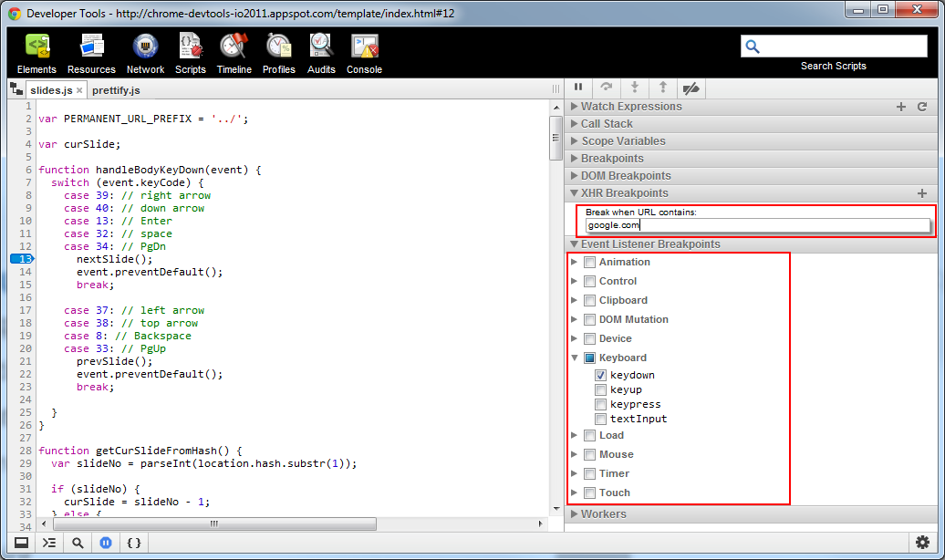Image resolution: width=945 pixels, height=560 pixels.
Task: Check the keypress breakpoint
Action: point(601,404)
